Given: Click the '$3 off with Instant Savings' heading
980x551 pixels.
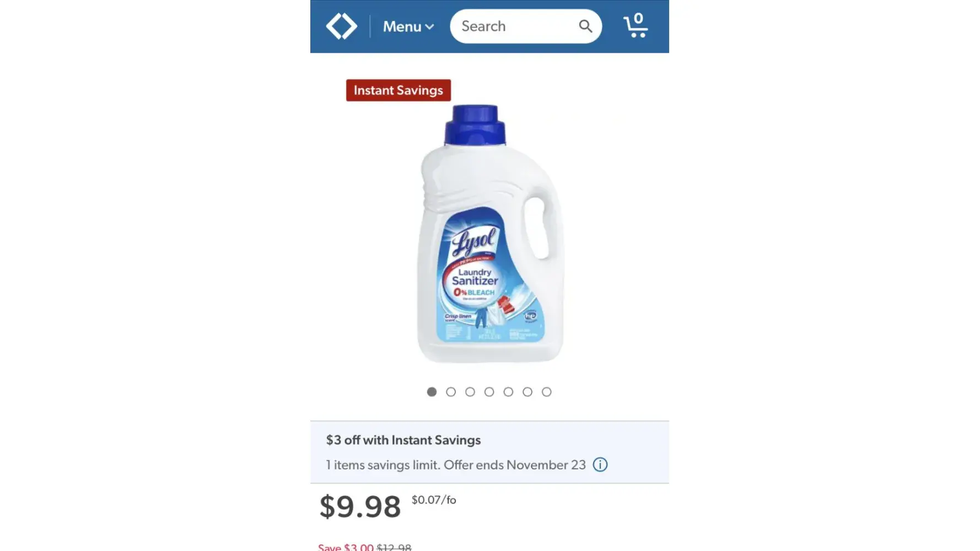Looking at the screenshot, I should click(x=403, y=440).
